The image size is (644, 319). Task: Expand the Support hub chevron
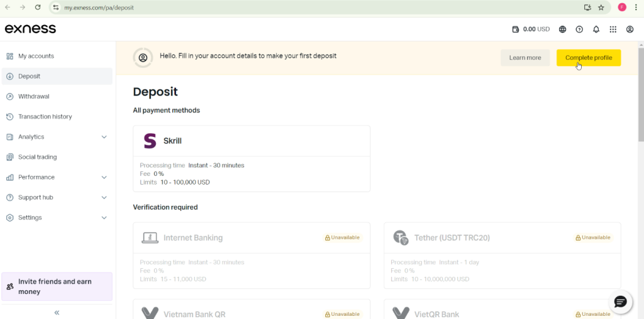pos(104,198)
